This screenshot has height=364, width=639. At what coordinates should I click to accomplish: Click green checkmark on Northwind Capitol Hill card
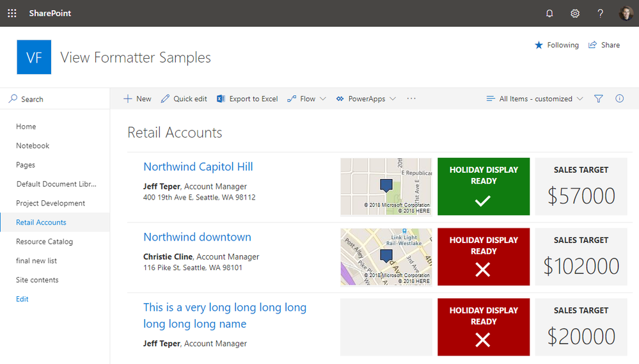483,200
